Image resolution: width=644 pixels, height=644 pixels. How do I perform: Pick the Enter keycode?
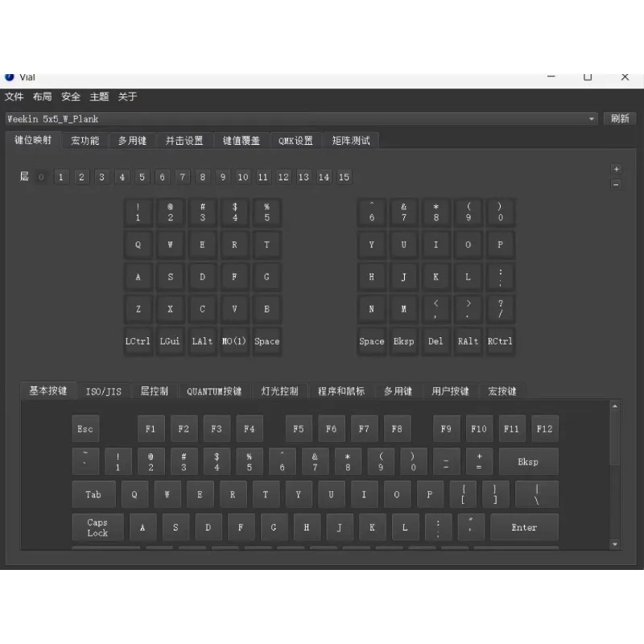pyautogui.click(x=525, y=527)
